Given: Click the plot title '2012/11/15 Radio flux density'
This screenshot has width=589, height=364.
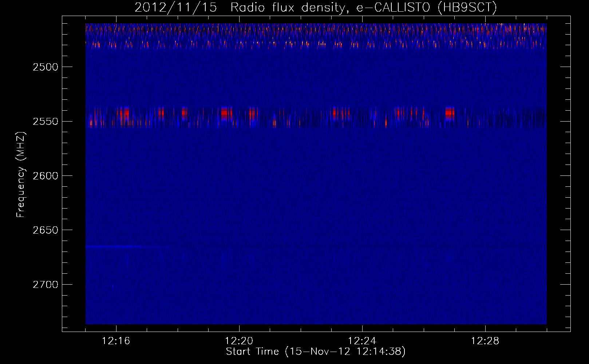Looking at the screenshot, I should (x=316, y=8).
